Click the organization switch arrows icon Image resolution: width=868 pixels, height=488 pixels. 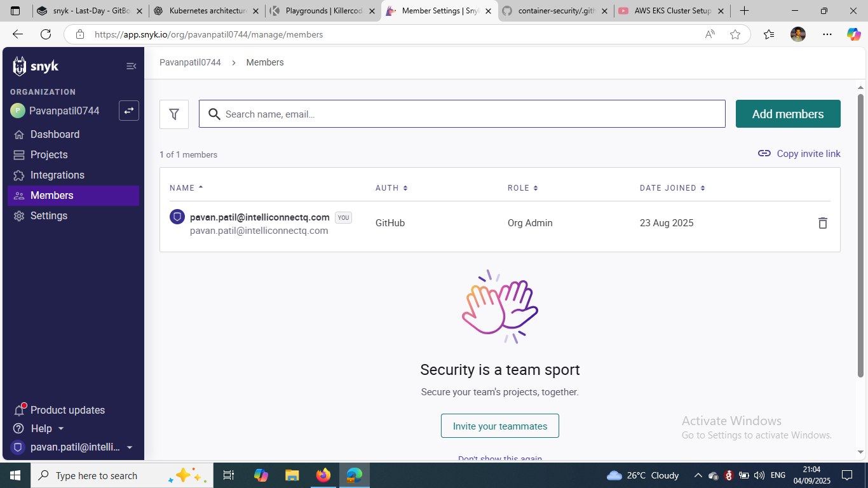click(129, 111)
